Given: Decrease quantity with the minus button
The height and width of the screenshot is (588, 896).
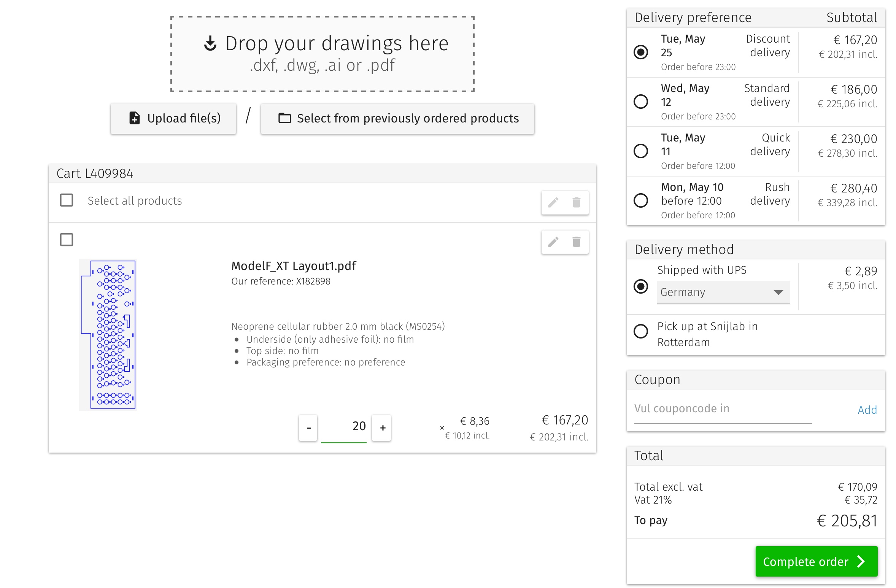Looking at the screenshot, I should click(308, 428).
